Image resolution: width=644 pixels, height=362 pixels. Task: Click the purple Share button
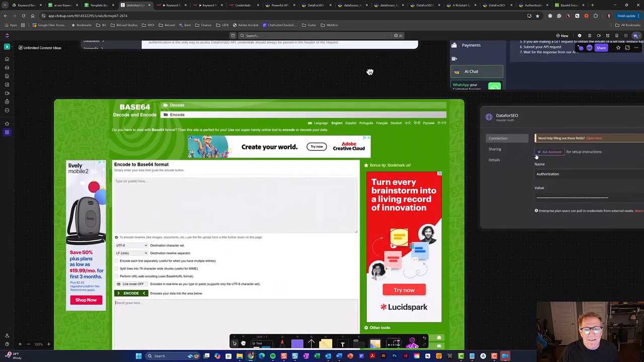(x=601, y=48)
